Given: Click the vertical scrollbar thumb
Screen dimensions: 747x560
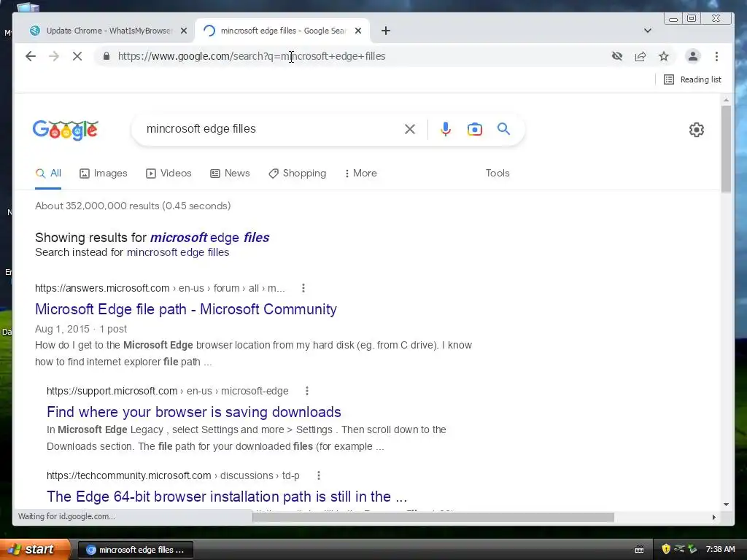Looking at the screenshot, I should (x=726, y=149).
